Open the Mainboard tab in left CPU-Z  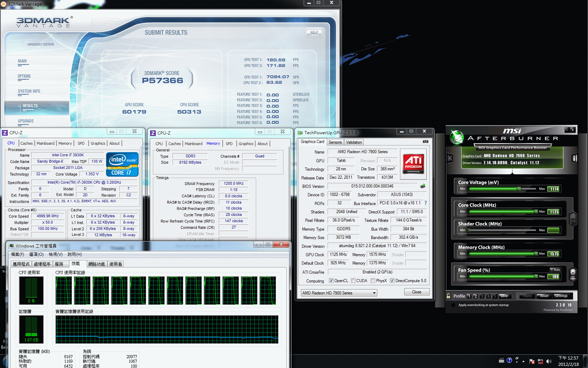[45, 143]
